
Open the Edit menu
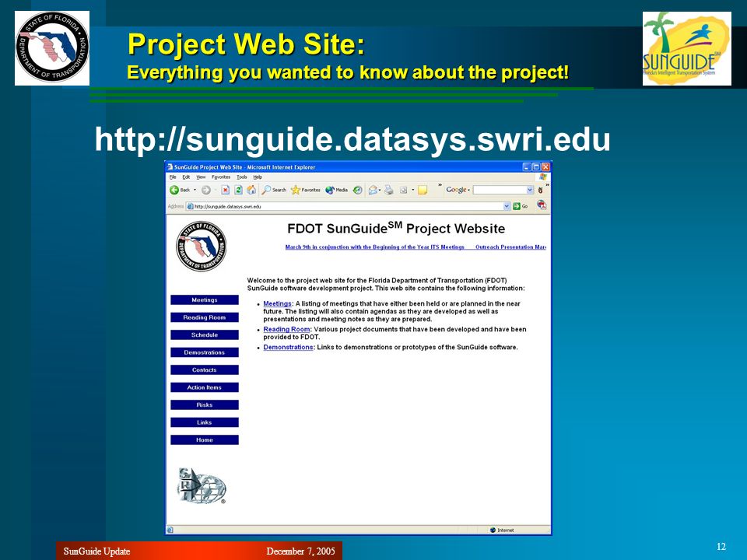186,177
